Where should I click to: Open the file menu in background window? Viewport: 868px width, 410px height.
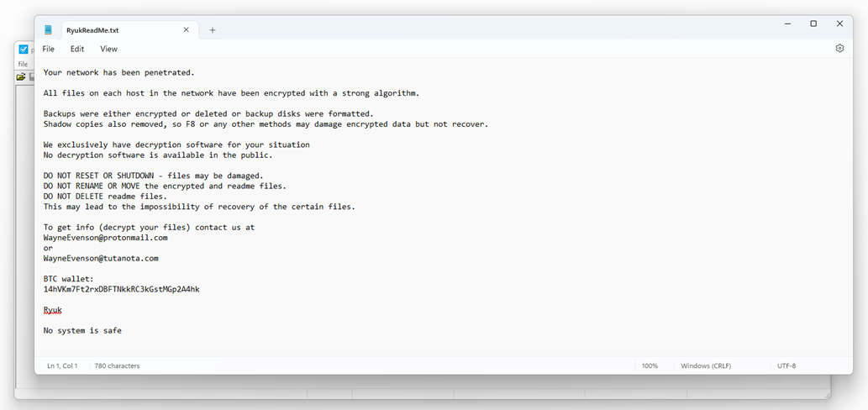click(x=24, y=64)
